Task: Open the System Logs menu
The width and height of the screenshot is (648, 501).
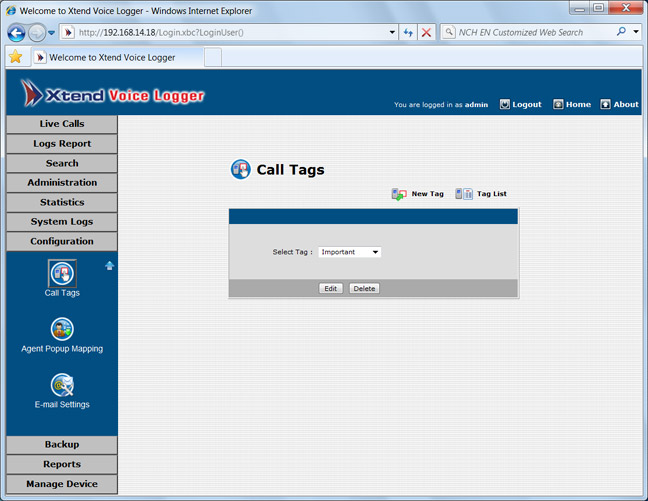Action: click(x=62, y=222)
